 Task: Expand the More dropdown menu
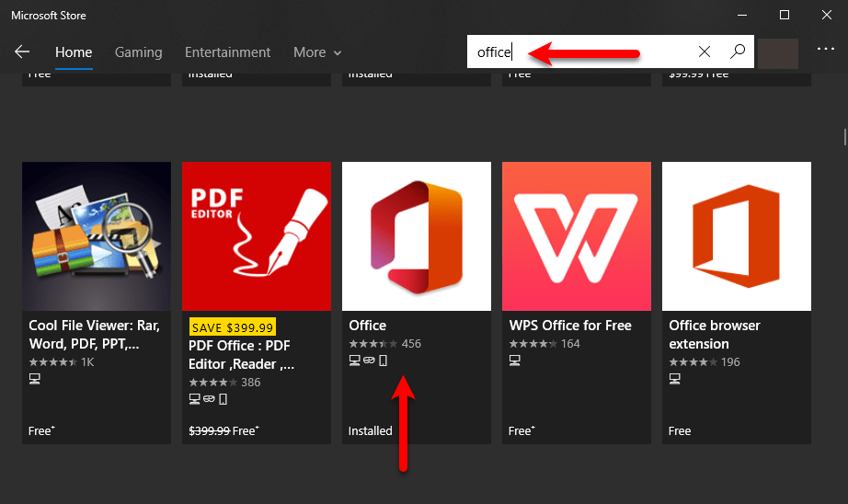[x=317, y=52]
